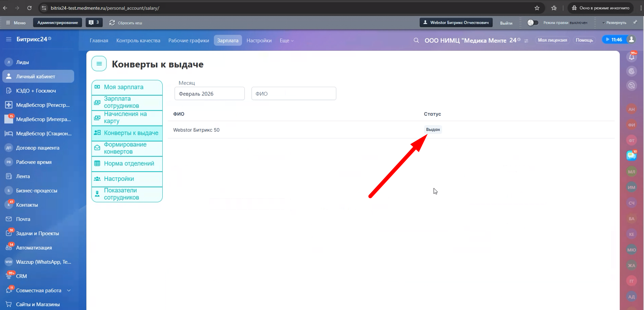Viewport: 644px width, 310px height.
Task: Reload the page in browser
Action: (x=30, y=8)
